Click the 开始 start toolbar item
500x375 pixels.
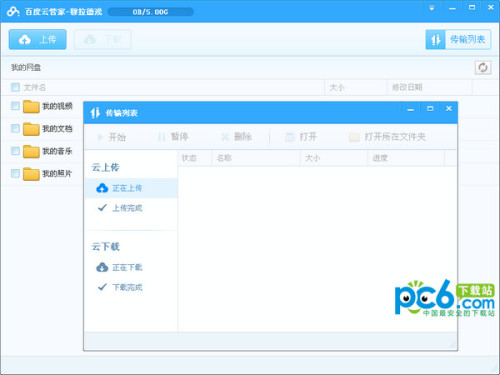coord(111,137)
